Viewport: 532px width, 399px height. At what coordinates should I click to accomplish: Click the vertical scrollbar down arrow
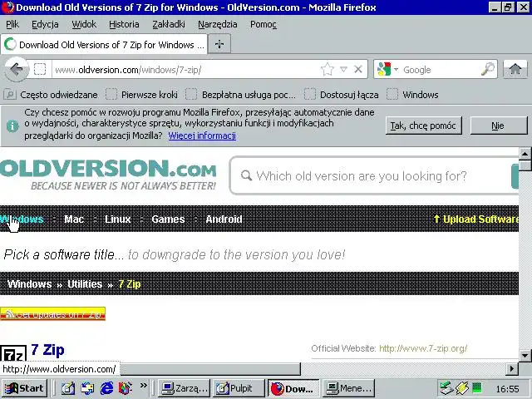525,356
